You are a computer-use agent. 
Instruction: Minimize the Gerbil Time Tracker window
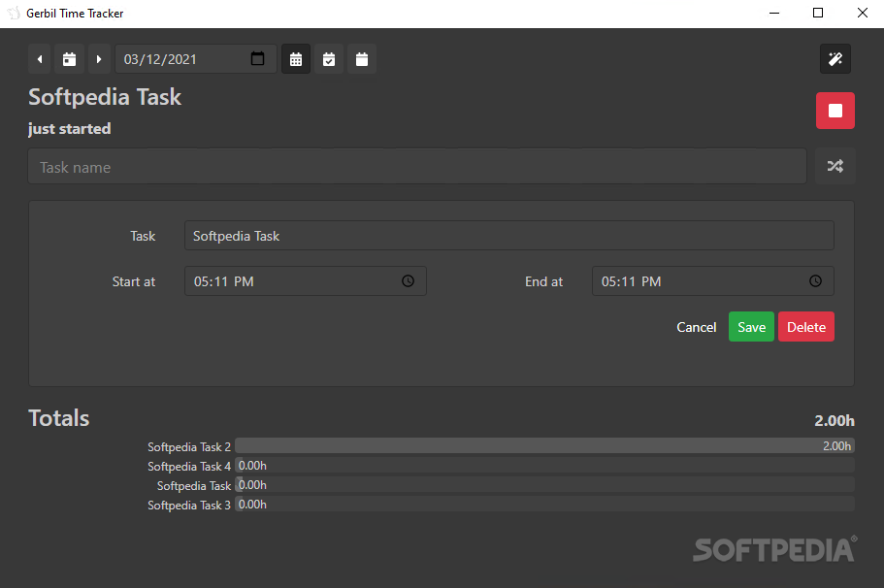(774, 13)
